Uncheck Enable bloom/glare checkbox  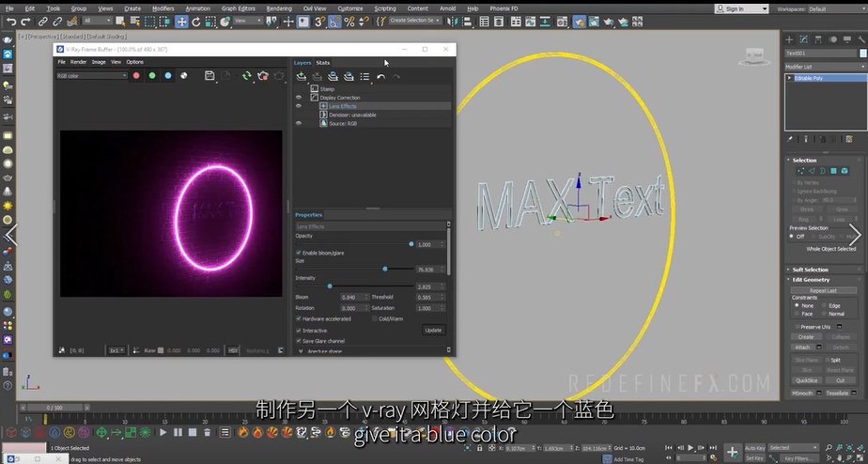[x=299, y=253]
